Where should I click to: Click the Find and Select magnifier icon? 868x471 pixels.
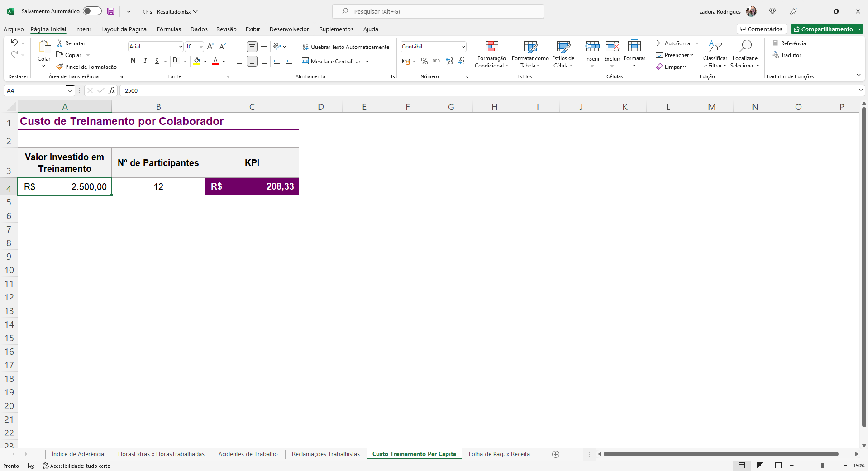coord(744,47)
